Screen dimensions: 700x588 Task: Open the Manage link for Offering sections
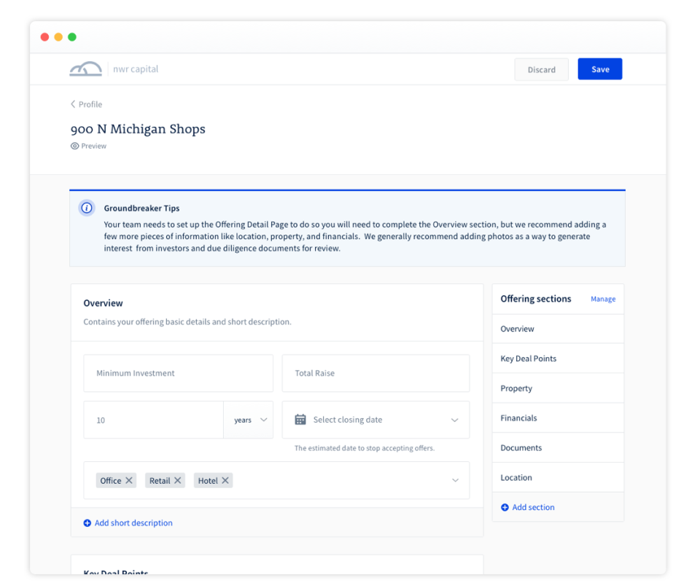click(x=603, y=299)
